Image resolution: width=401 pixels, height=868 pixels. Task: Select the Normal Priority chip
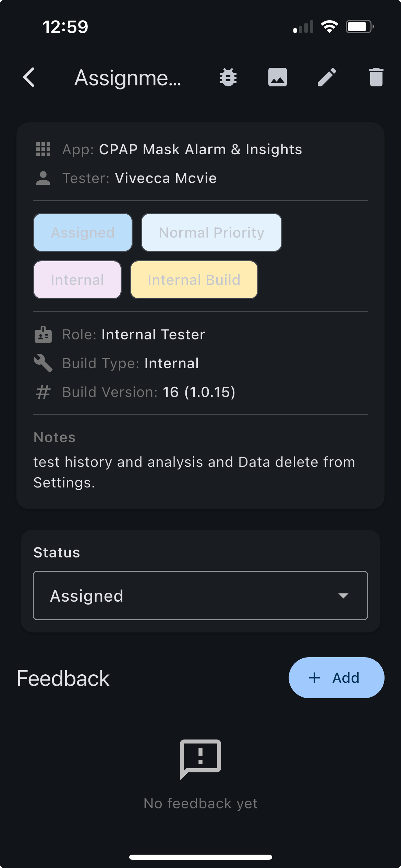(x=211, y=232)
